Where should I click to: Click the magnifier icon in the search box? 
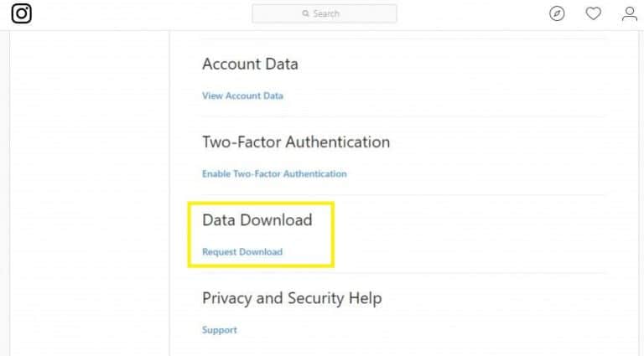[305, 13]
